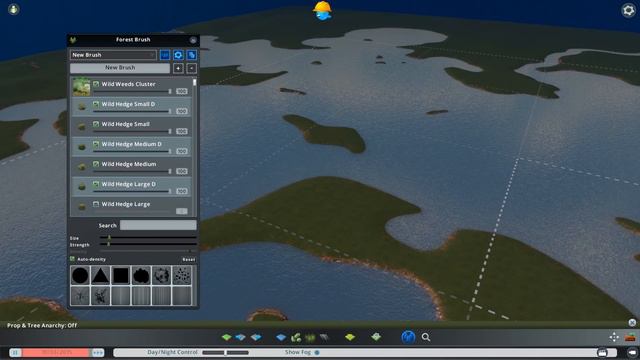The width and height of the screenshot is (640, 360).
Task: Enable Wild Hedge Large checkbox
Action: pyautogui.click(x=96, y=204)
